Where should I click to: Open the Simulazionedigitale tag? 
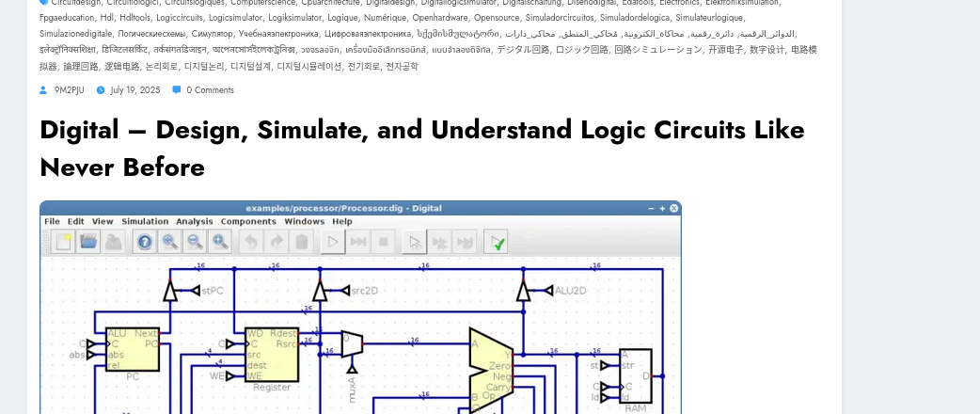[75, 34]
